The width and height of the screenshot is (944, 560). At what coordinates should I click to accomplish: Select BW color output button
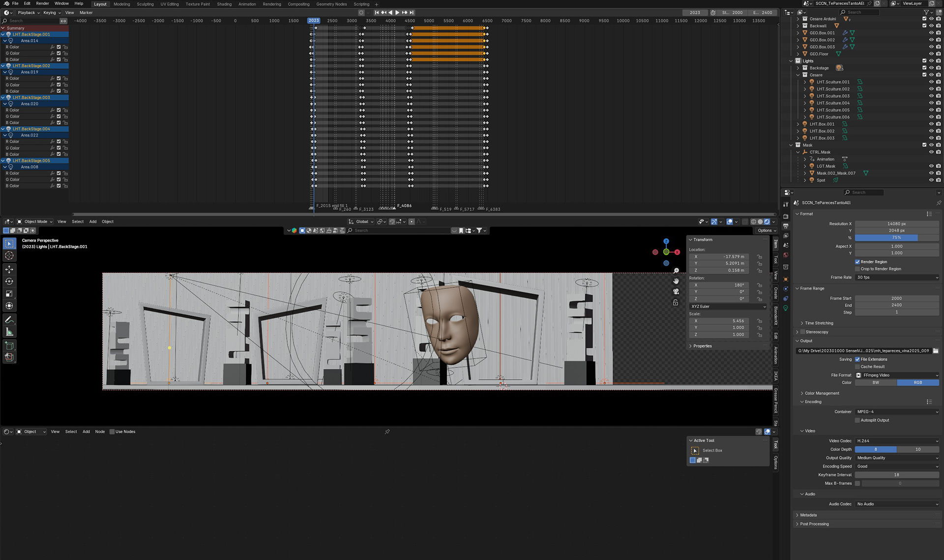click(x=876, y=383)
